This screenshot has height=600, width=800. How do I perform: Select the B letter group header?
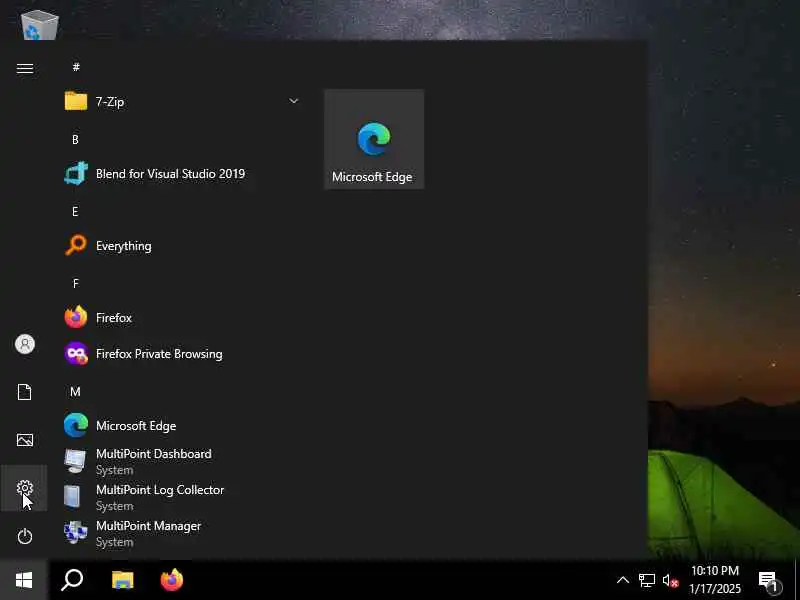[76, 139]
